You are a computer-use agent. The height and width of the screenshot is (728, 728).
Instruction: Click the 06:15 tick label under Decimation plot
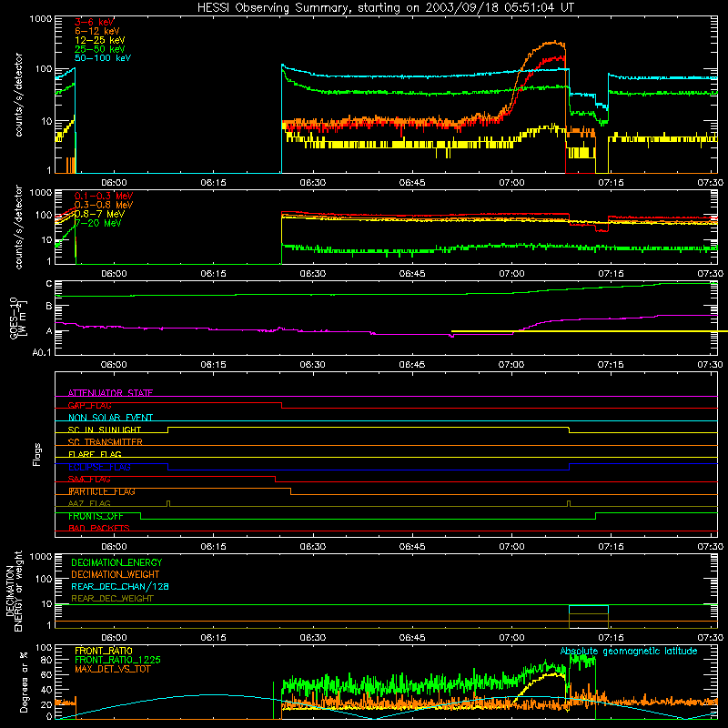(x=213, y=638)
